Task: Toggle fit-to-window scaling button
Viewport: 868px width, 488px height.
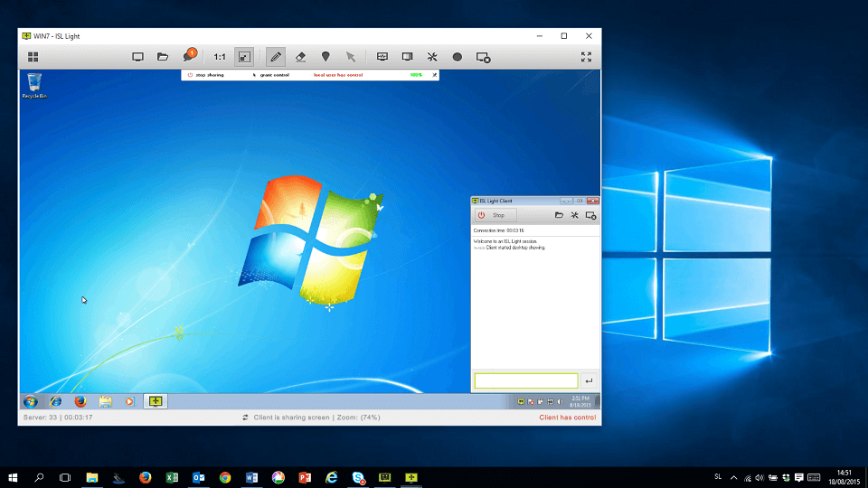Action: pos(244,56)
